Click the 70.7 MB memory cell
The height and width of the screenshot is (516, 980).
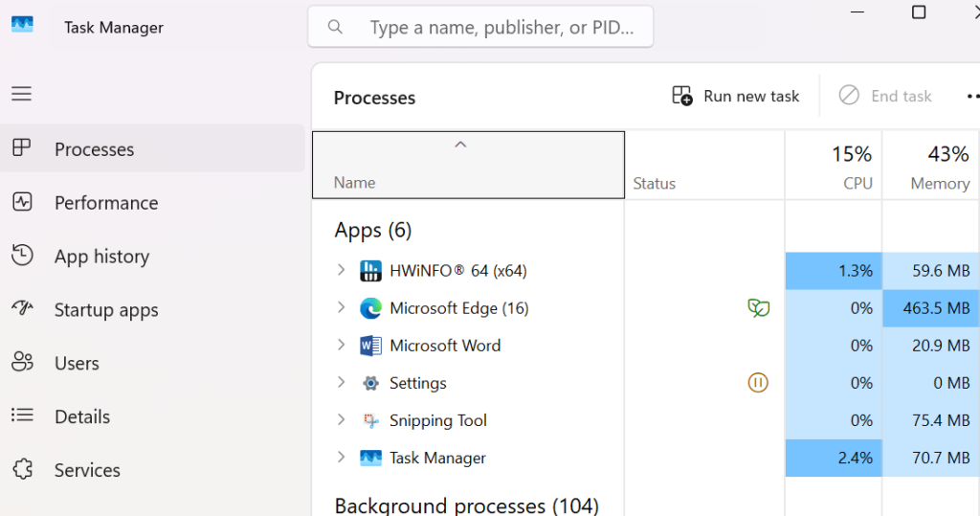coord(930,458)
